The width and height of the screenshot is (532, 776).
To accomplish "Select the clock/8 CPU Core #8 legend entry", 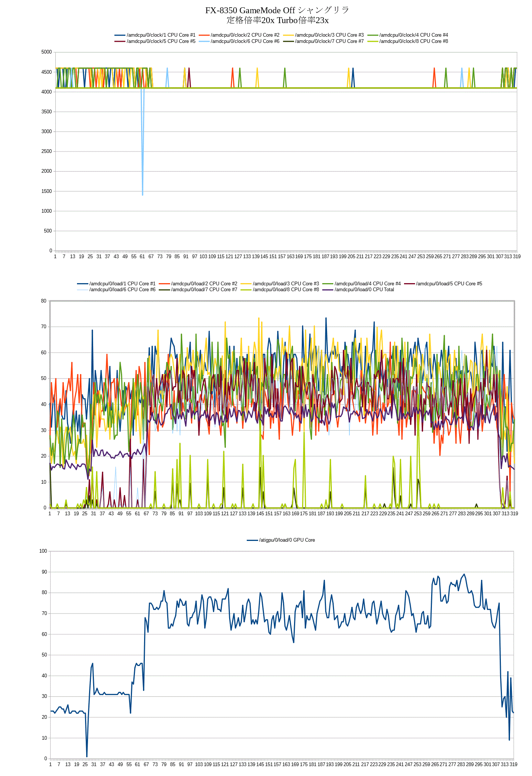I will [x=414, y=41].
